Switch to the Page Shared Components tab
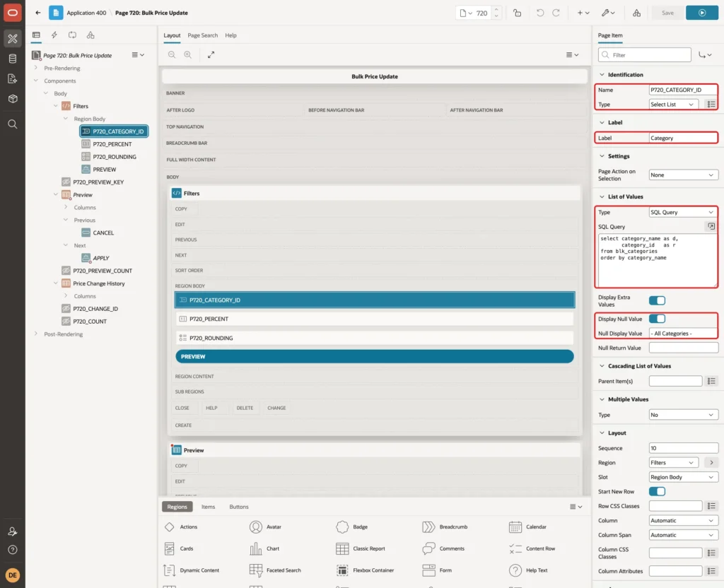This screenshot has width=724, height=588. tap(90, 35)
